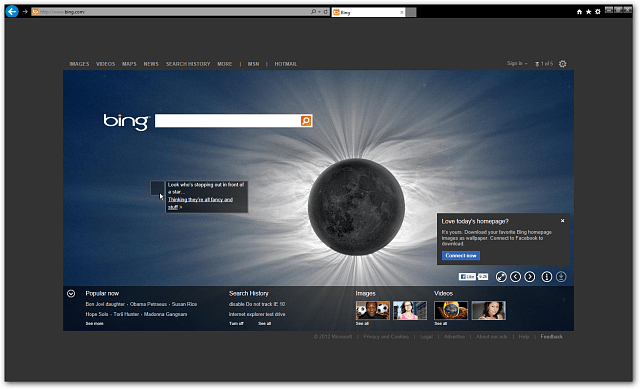Show the previous homepage image
The height and width of the screenshot is (389, 640).
point(516,277)
